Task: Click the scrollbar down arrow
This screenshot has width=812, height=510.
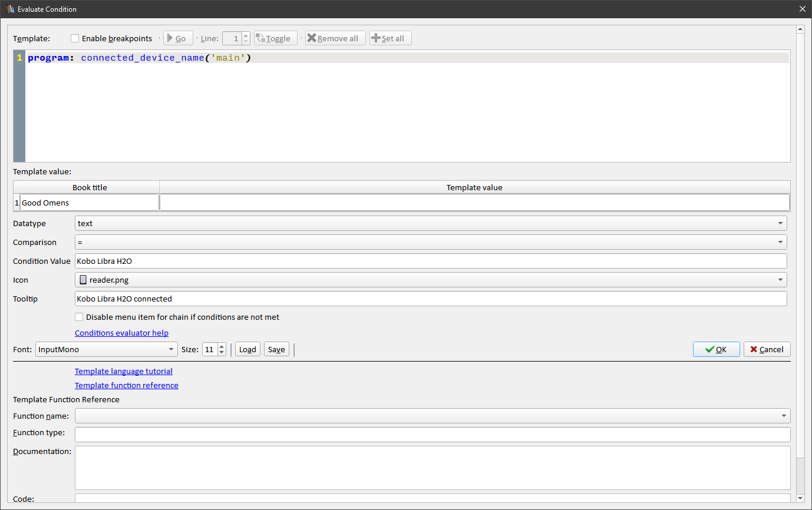Action: tap(800, 499)
